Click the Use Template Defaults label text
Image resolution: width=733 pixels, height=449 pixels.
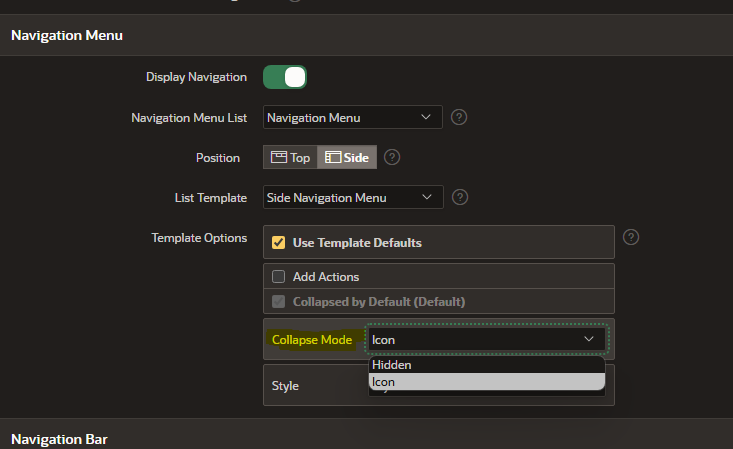[356, 242]
